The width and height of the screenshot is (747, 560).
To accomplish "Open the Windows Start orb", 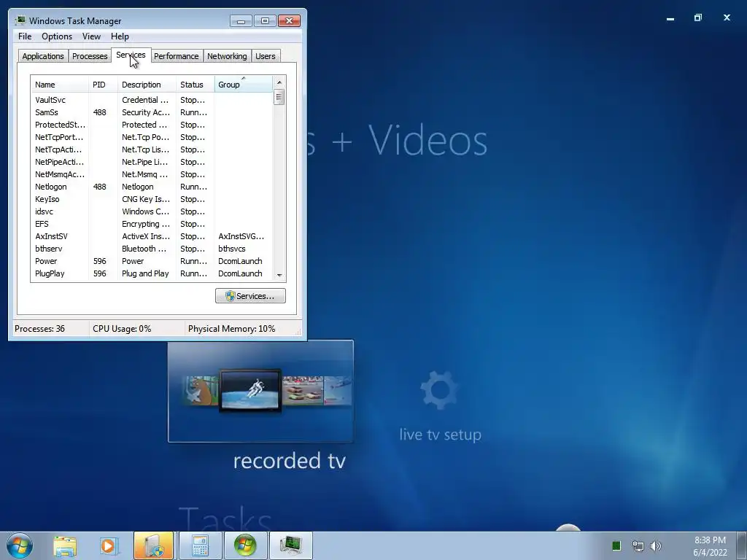I will [x=20, y=545].
